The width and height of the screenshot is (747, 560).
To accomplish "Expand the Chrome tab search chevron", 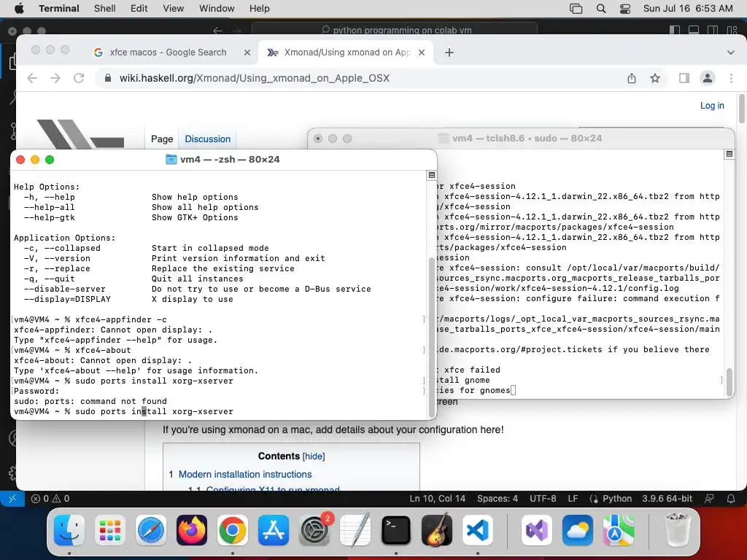I will point(730,52).
